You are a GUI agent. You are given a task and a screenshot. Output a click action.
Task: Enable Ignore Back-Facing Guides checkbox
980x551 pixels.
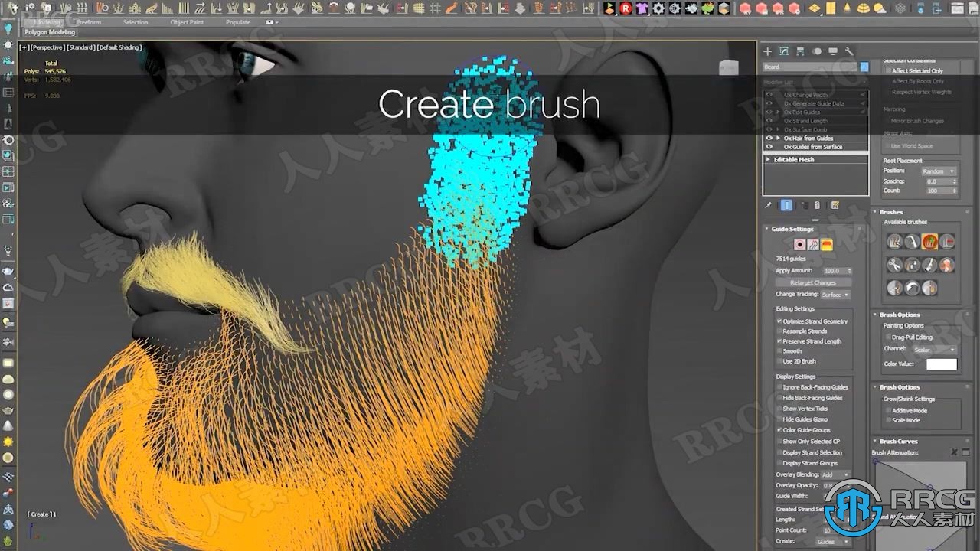tap(779, 387)
